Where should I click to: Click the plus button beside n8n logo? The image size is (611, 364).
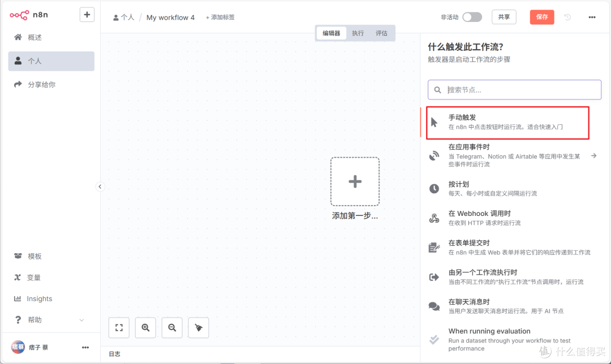coord(87,15)
